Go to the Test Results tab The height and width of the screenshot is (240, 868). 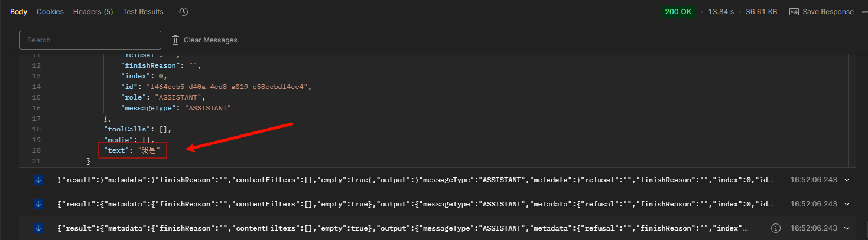coord(143,12)
